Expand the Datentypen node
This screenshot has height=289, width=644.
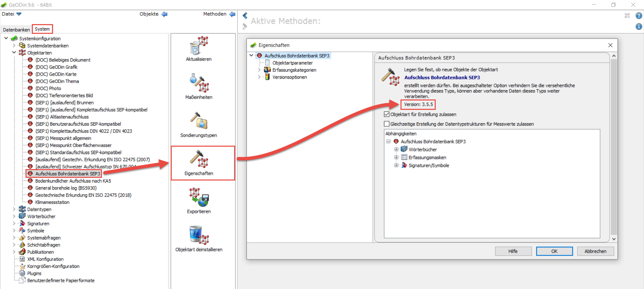point(14,209)
